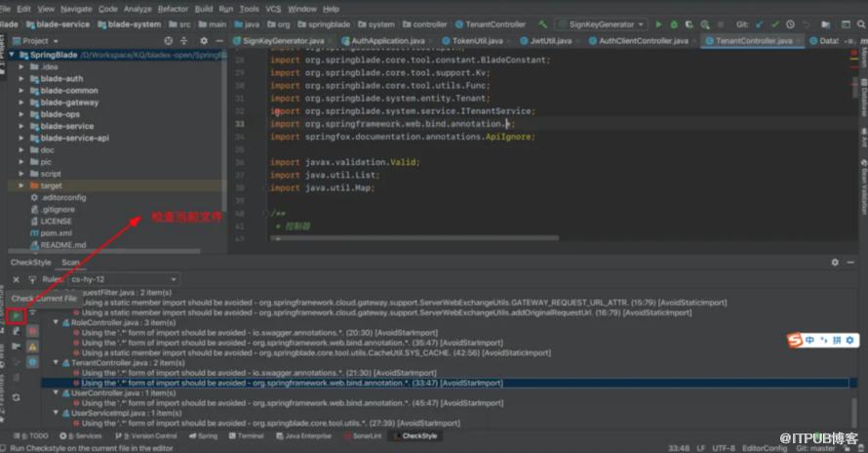Click the green Check Current File button
The image size is (868, 453).
point(17,316)
